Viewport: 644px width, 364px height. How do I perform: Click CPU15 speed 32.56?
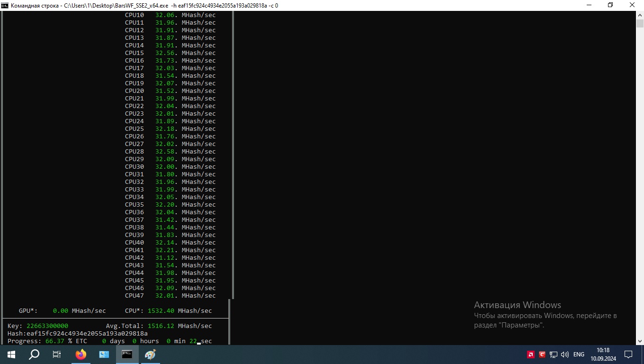point(165,53)
